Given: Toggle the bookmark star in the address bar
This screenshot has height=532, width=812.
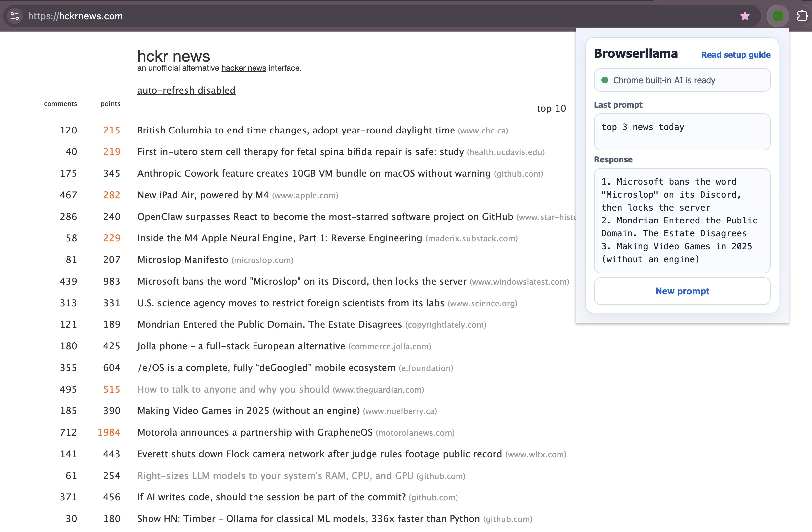Looking at the screenshot, I should (x=745, y=16).
